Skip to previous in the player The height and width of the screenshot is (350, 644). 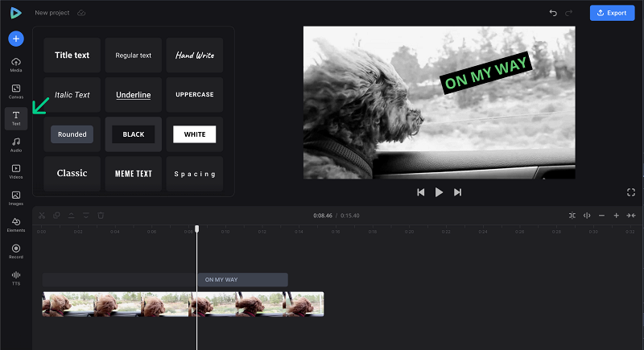tap(420, 192)
